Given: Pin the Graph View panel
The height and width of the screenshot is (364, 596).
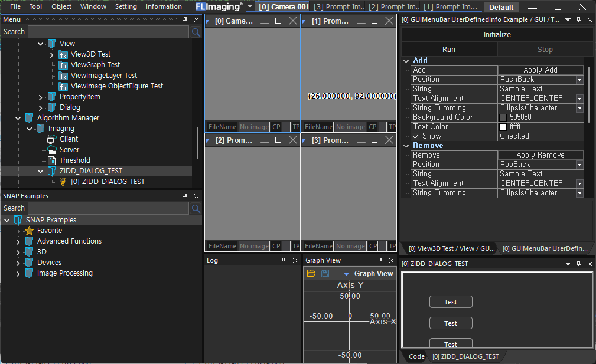Looking at the screenshot, I should (380, 260).
